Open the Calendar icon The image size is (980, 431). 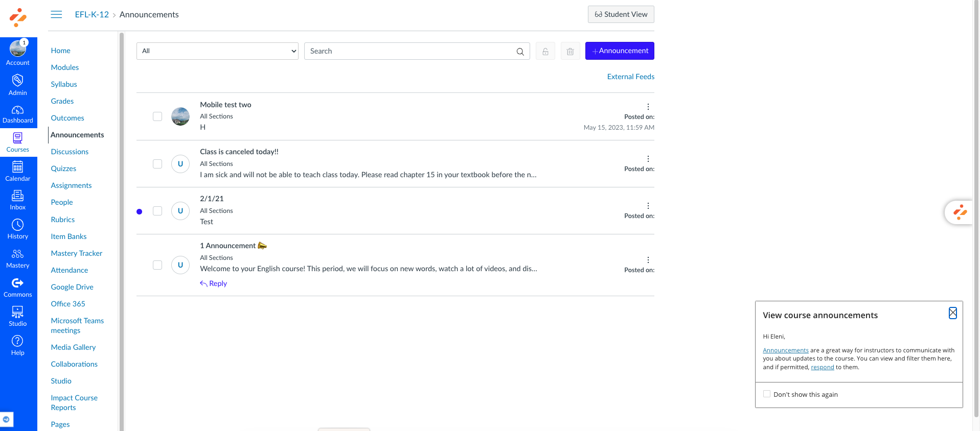18,167
